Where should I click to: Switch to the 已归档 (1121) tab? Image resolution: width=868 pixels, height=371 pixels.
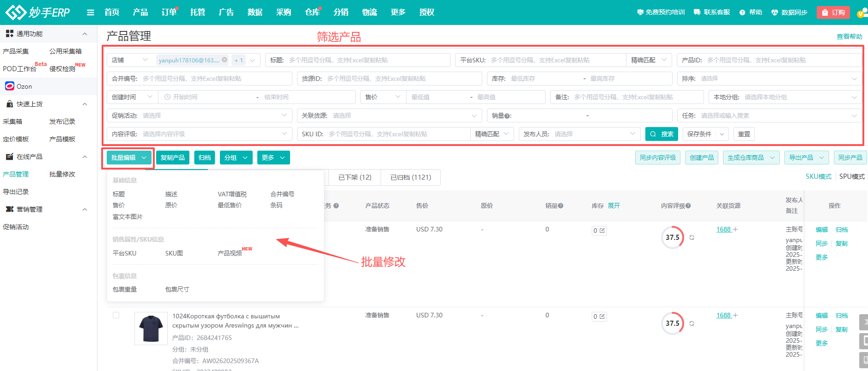pyautogui.click(x=411, y=177)
